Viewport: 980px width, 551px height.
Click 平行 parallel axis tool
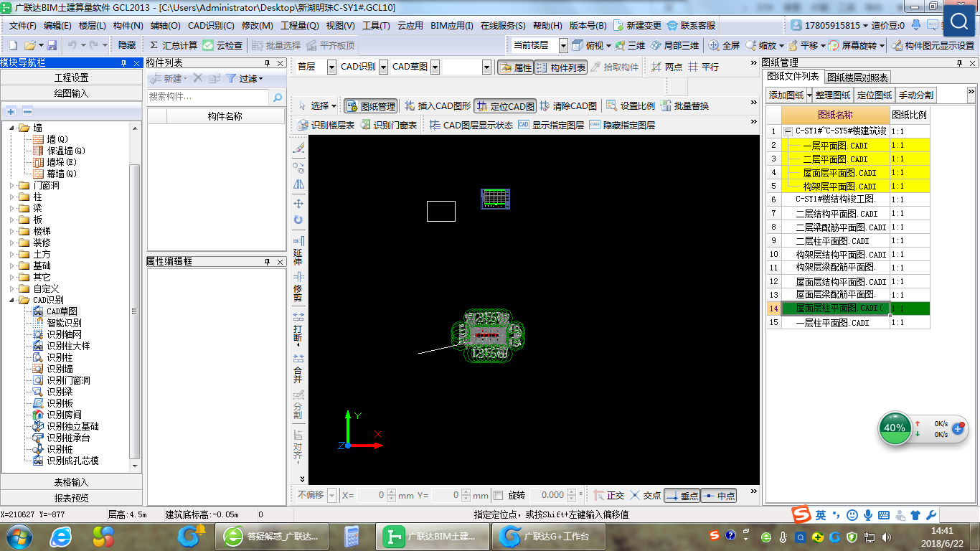click(x=704, y=67)
